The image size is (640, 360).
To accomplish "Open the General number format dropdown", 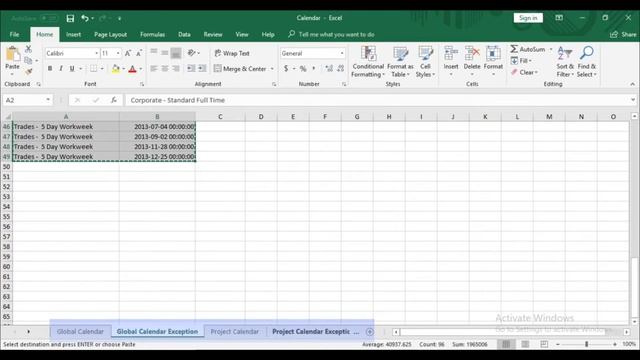I will click(342, 53).
